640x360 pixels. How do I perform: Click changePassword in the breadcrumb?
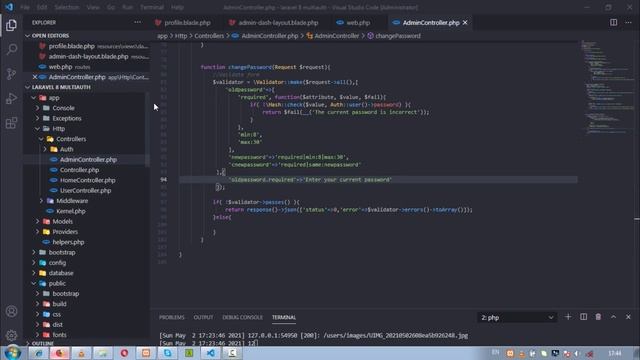[x=398, y=36]
